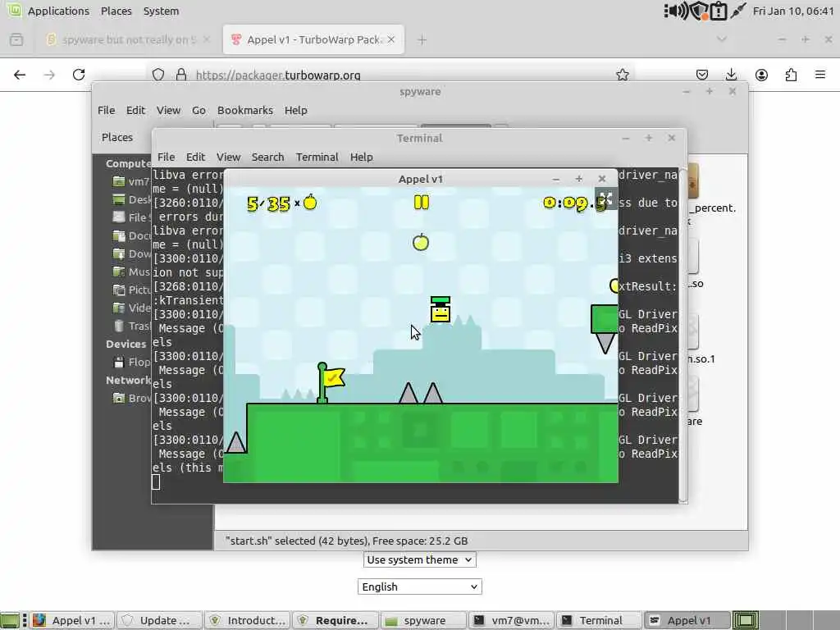Bookmark this page with the star icon
840x630 pixels.
point(622,75)
